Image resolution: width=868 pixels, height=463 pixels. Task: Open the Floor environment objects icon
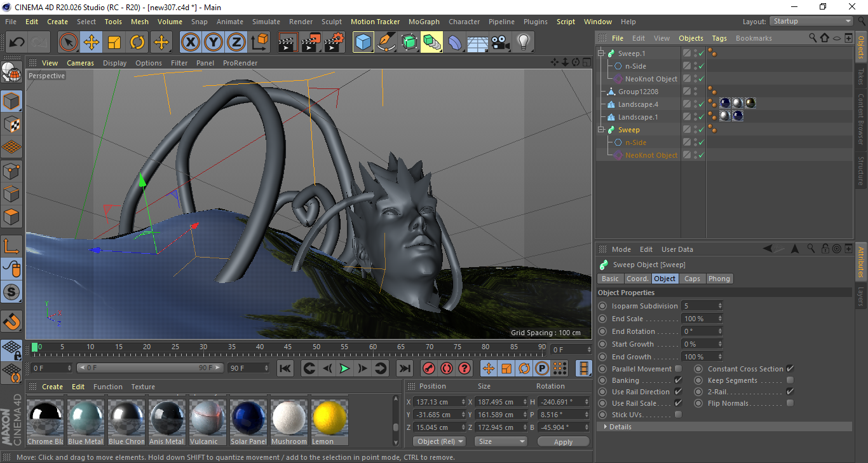tap(477, 43)
